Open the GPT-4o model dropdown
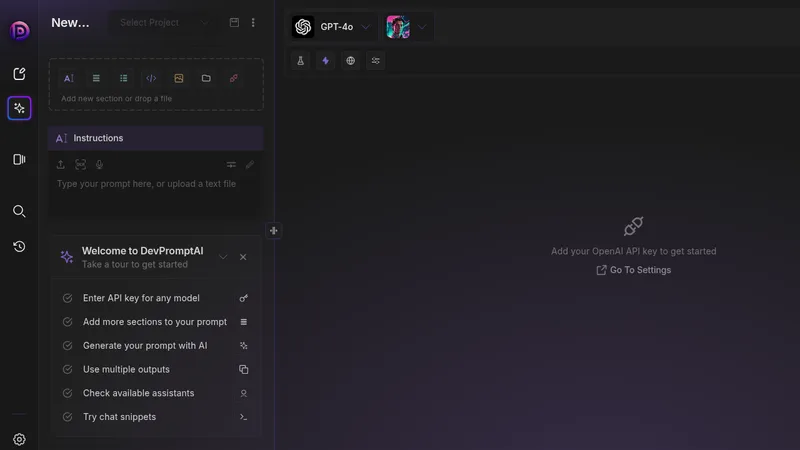The height and width of the screenshot is (450, 800). pyautogui.click(x=332, y=27)
